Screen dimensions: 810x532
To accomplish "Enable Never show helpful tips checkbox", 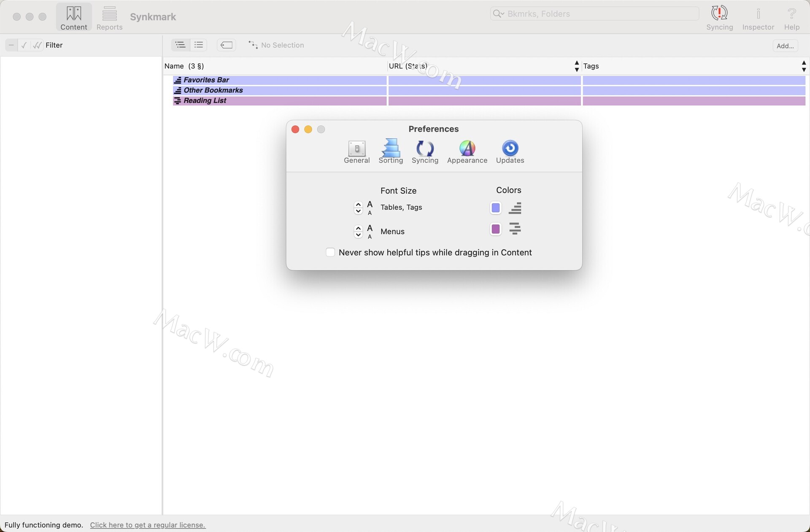I will (x=330, y=252).
